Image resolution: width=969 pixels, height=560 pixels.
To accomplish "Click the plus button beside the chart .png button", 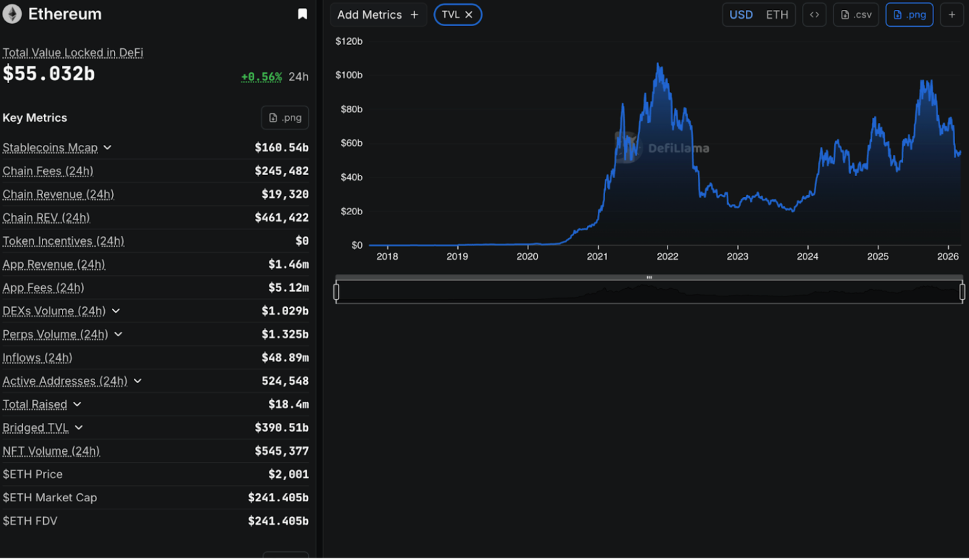I will click(951, 14).
